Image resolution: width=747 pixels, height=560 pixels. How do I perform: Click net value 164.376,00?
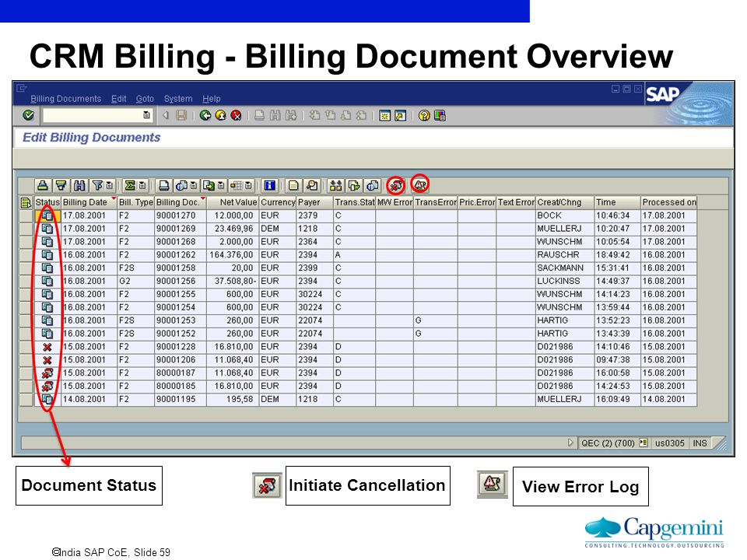[x=232, y=255]
